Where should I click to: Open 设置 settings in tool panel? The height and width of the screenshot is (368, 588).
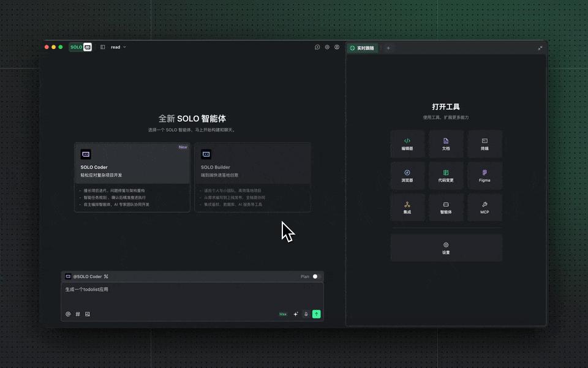pos(446,248)
